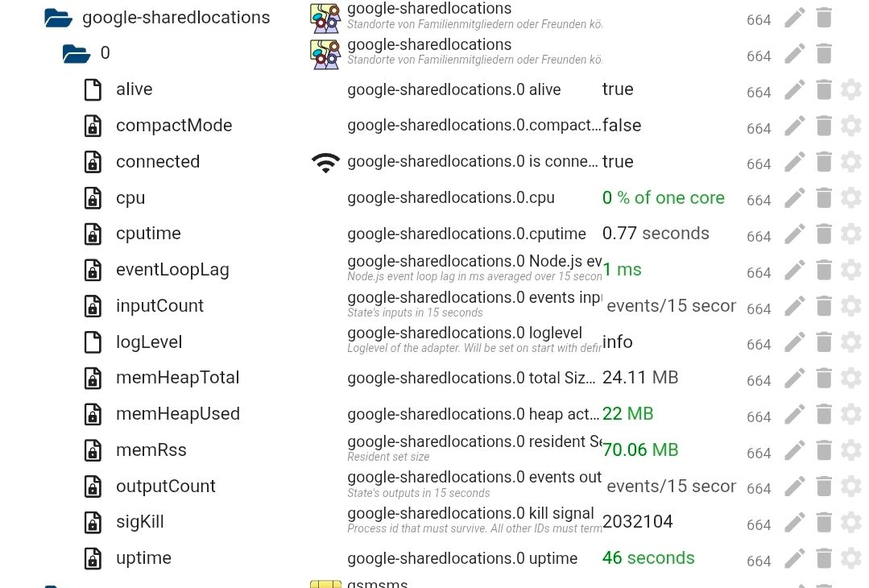Edit the alive state with pencil icon

[x=795, y=89]
